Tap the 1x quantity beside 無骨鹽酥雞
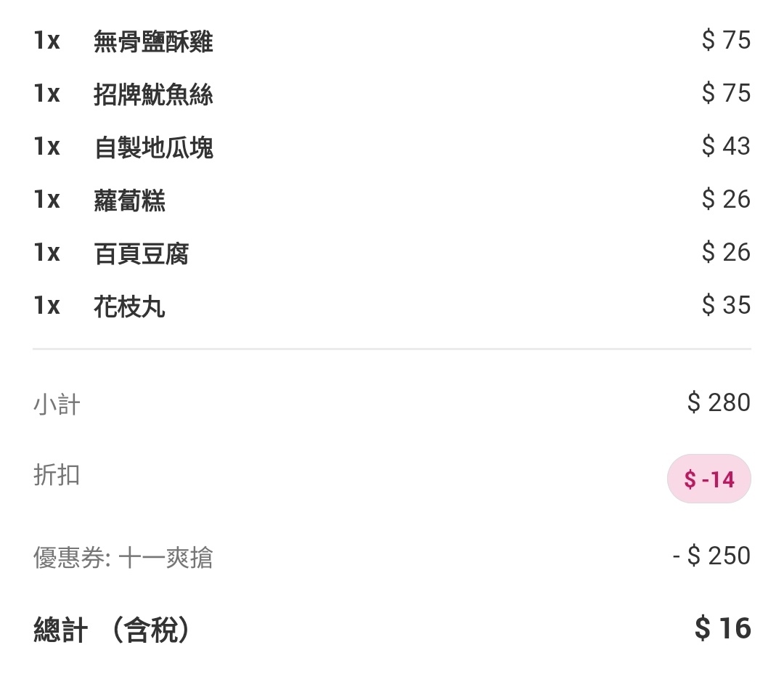The width and height of the screenshot is (784, 682). tap(46, 41)
